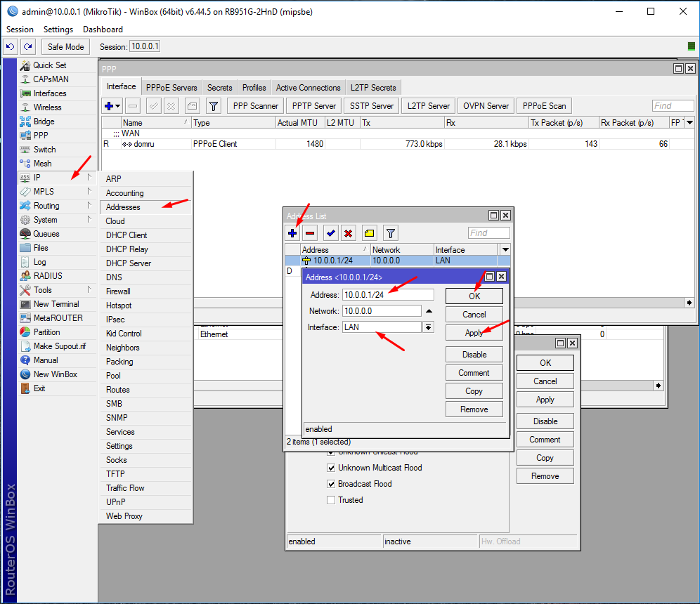700x604 pixels.
Task: Open MetaROUTER from sidebar
Action: pos(58,318)
